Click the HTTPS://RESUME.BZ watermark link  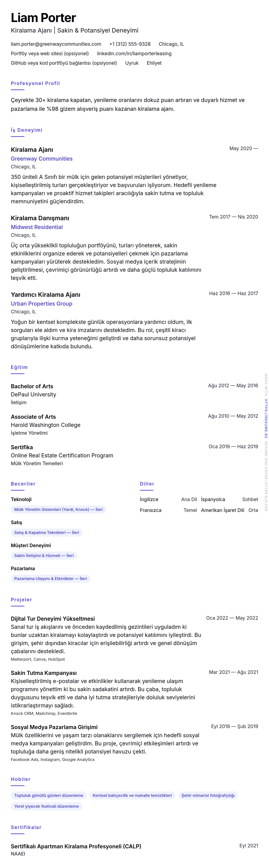click(266, 418)
